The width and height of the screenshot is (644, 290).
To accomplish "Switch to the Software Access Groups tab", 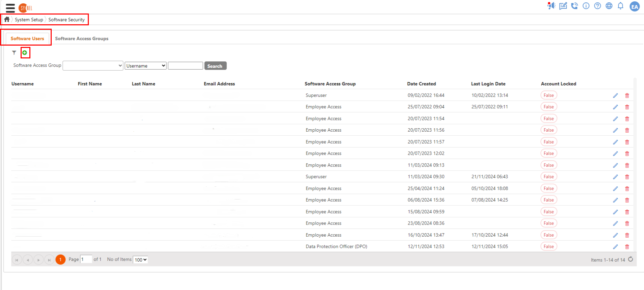I will (x=82, y=38).
